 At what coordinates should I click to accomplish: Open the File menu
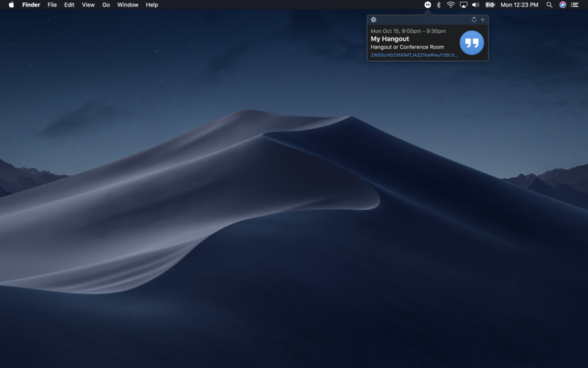pyautogui.click(x=52, y=5)
